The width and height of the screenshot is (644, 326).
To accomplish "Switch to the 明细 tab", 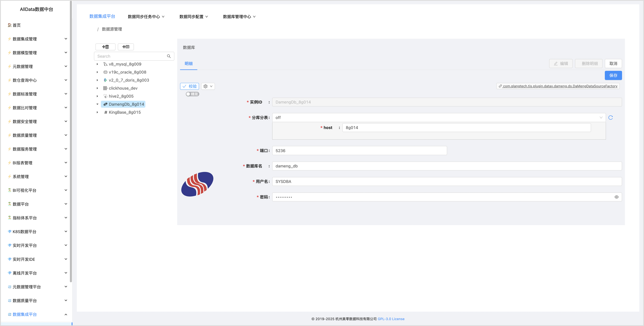I will tap(188, 64).
